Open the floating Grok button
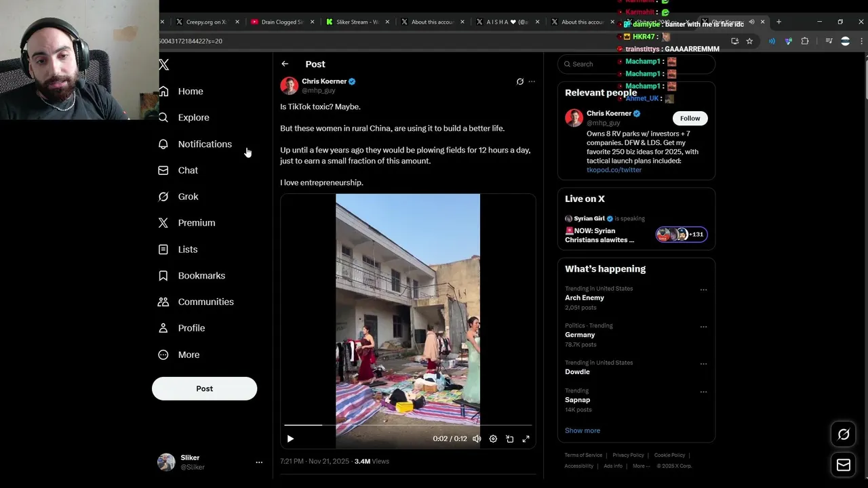868x488 pixels. (844, 435)
